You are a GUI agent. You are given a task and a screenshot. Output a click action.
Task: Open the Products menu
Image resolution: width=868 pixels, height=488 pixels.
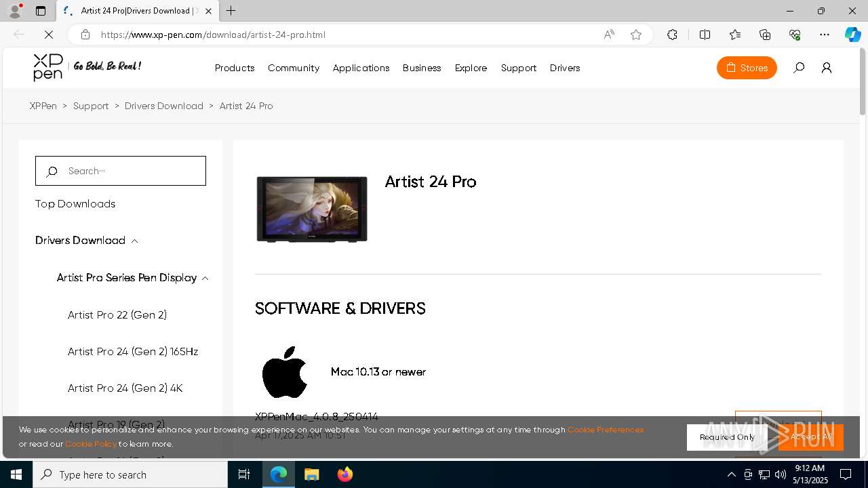pos(235,68)
